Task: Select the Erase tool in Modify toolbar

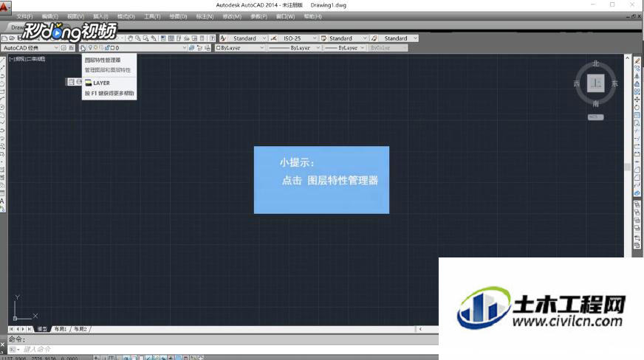Action: click(637, 60)
